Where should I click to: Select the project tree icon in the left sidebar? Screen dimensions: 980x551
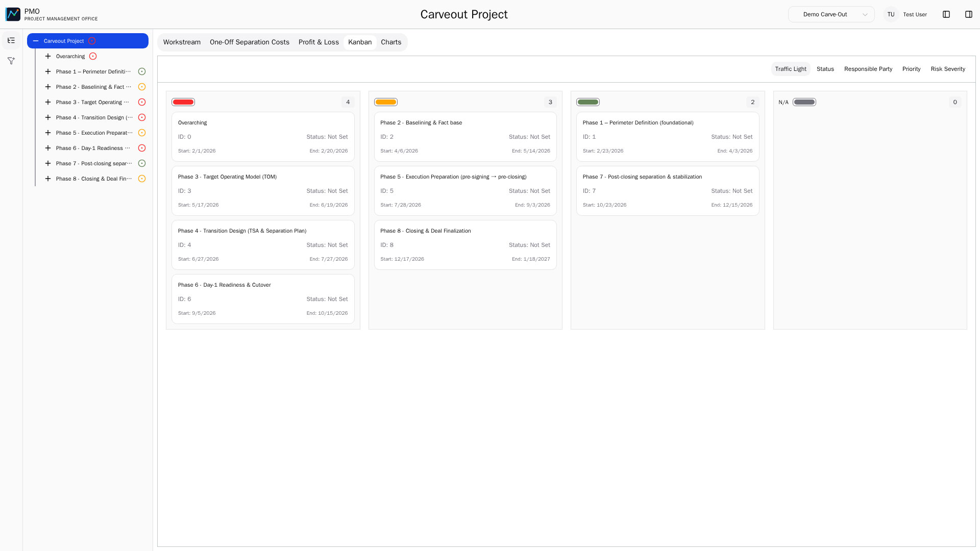pyautogui.click(x=11, y=40)
